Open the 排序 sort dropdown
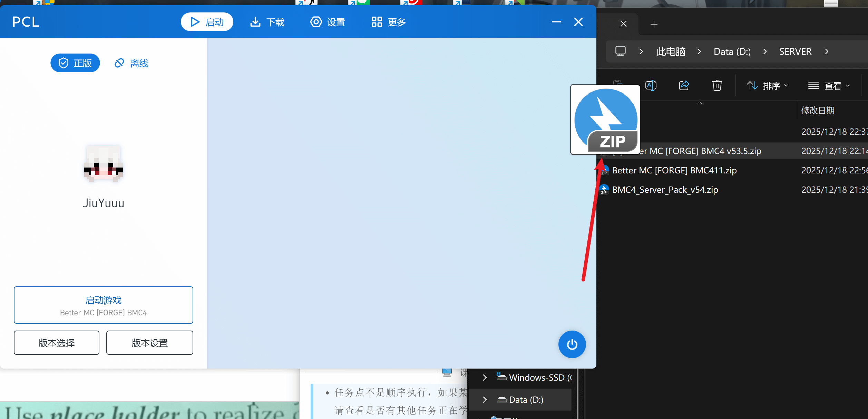 point(768,85)
